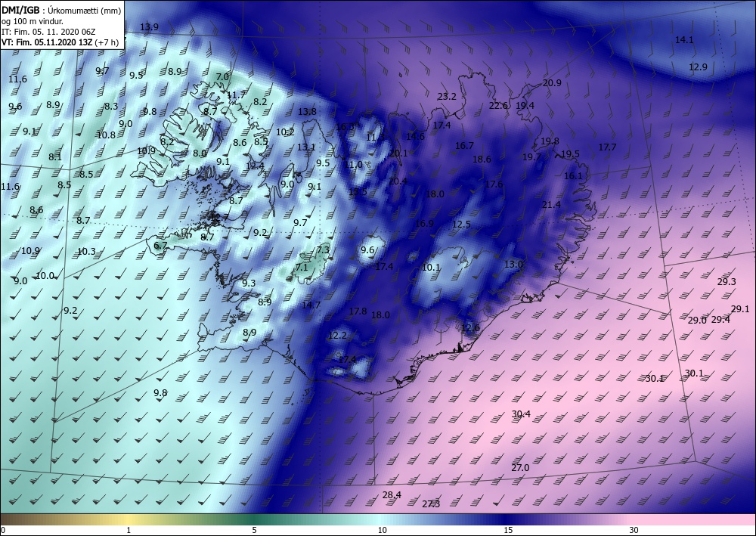756x536 pixels.
Task: Click the 11.0 value on the map
Action: pos(353,164)
